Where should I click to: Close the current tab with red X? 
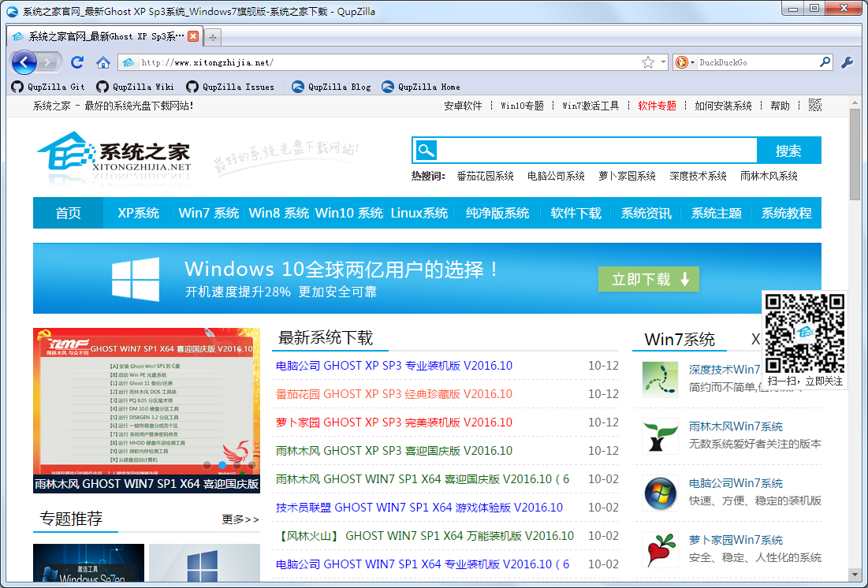(x=193, y=36)
